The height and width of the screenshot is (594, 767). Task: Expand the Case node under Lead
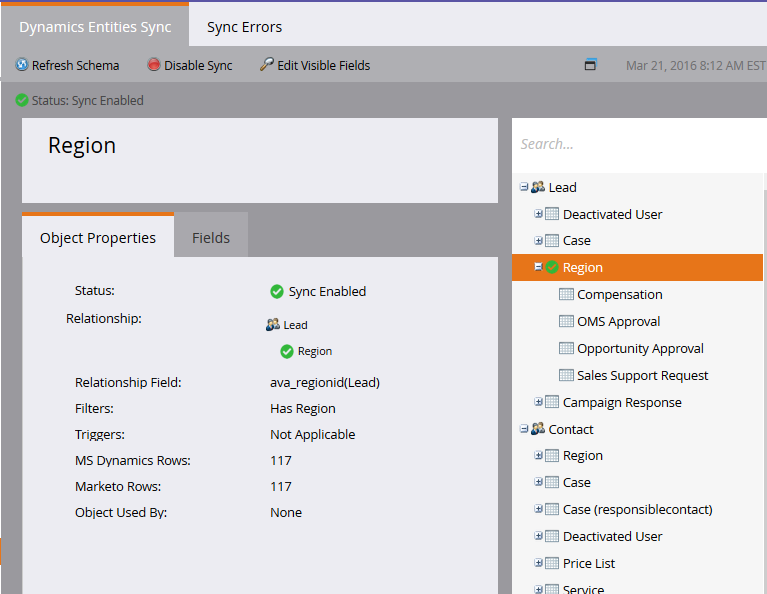pos(538,240)
